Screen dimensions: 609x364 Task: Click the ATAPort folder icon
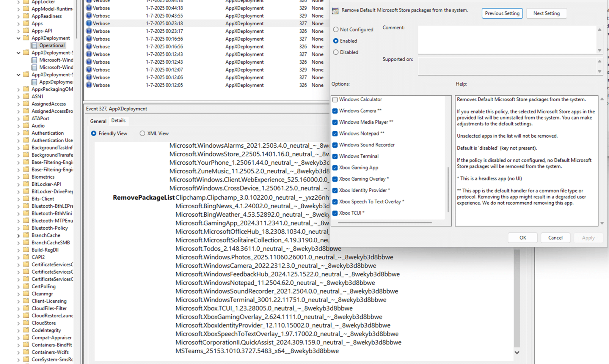click(x=26, y=118)
